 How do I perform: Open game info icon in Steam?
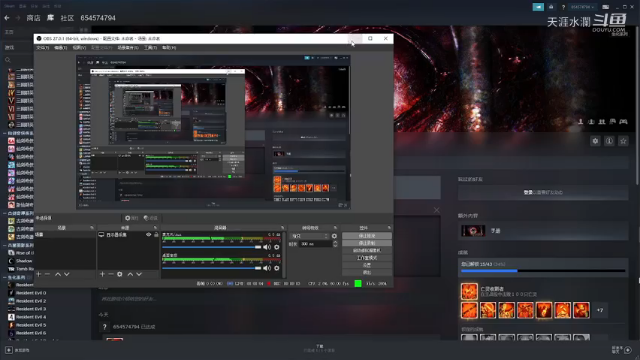[x=609, y=141]
